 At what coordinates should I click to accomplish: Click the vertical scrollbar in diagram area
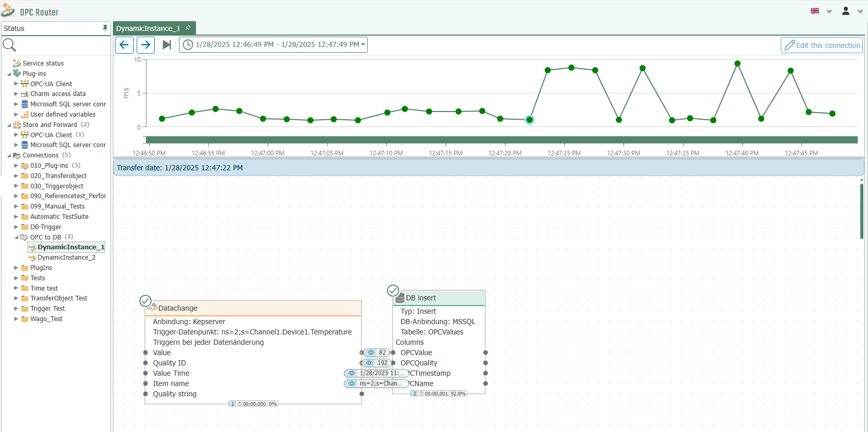(862, 211)
